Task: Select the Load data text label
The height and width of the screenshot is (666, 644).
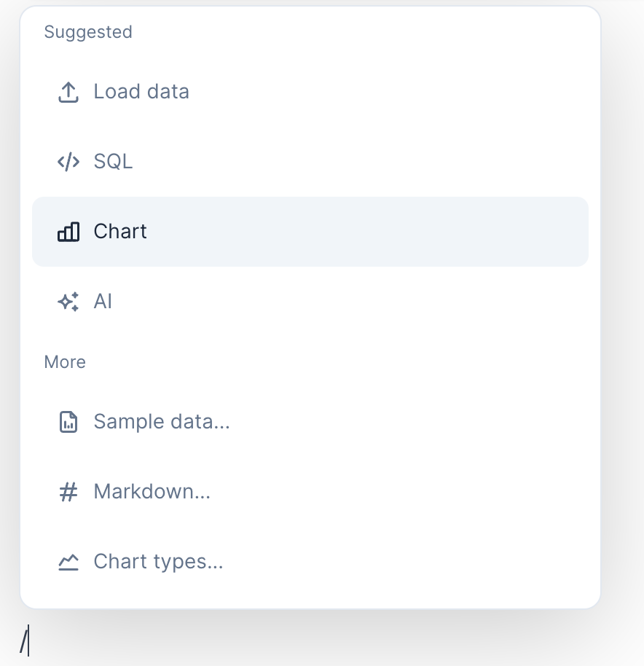Action: point(141,92)
